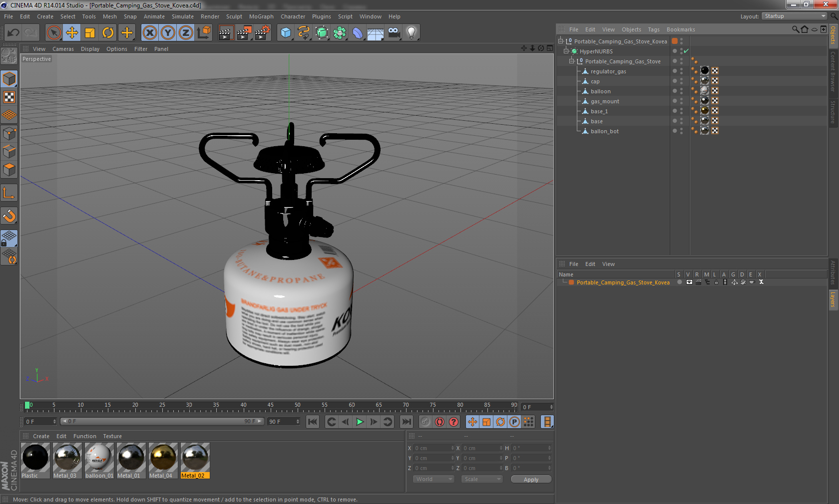Collapse the Portable_Camping_Gas_Stove_Kovea root node
Screen dimensions: 839x504
tap(561, 41)
